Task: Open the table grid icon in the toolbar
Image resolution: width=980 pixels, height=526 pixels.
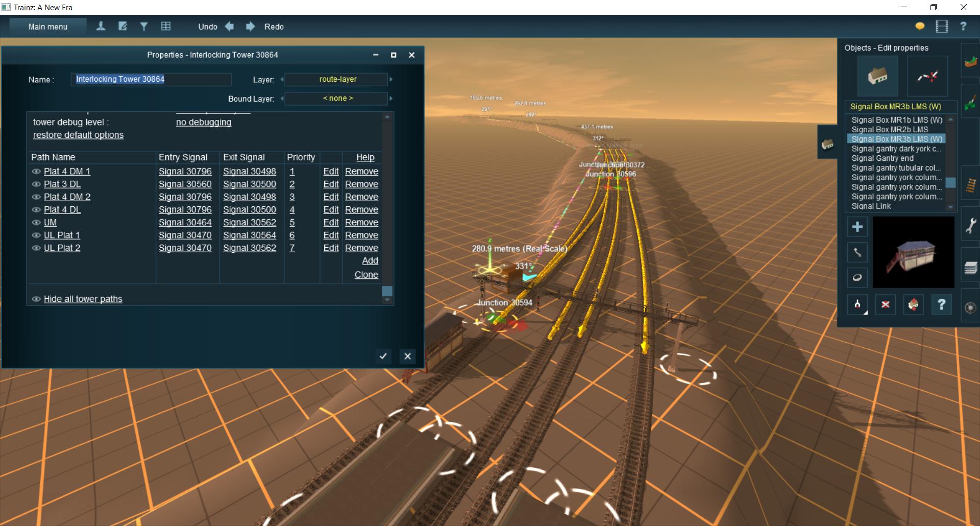Action: [166, 27]
